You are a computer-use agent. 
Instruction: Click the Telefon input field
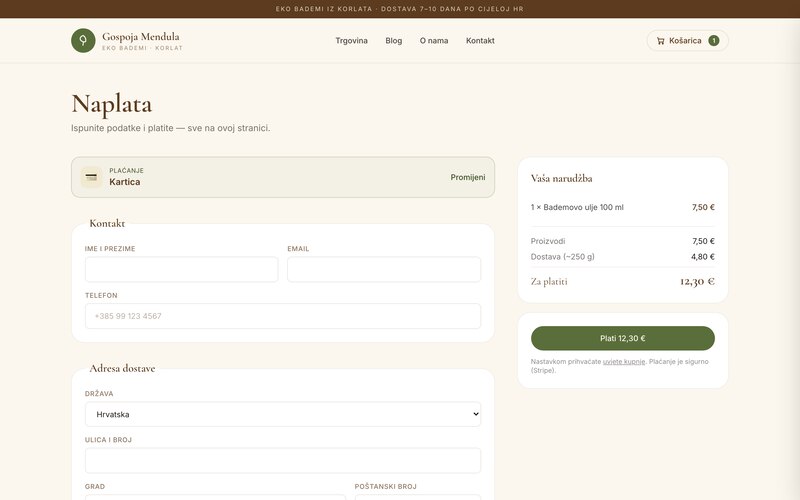(x=283, y=316)
